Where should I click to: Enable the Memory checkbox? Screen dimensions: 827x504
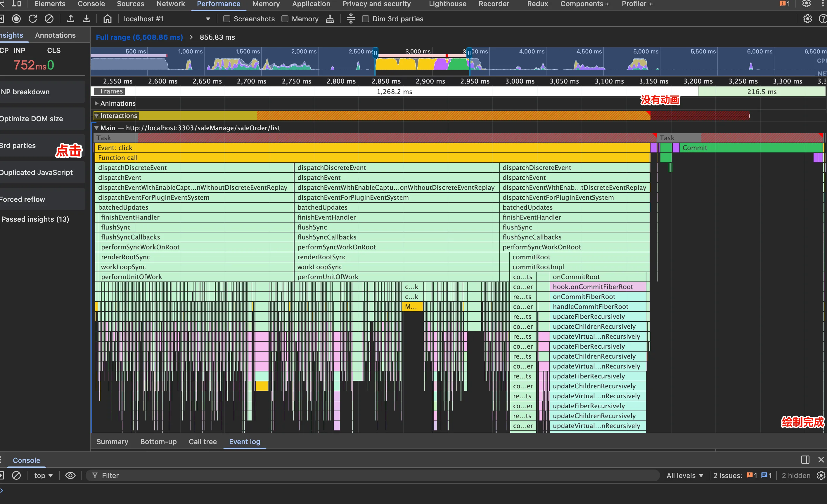coord(285,19)
